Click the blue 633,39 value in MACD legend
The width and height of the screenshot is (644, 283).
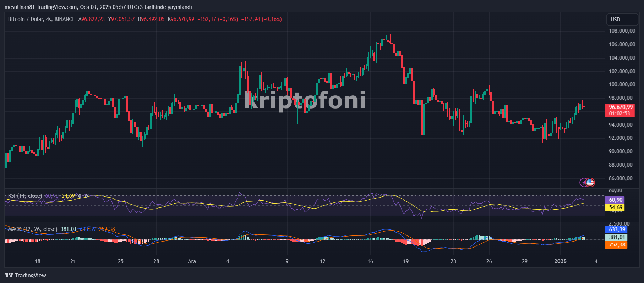[88, 229]
